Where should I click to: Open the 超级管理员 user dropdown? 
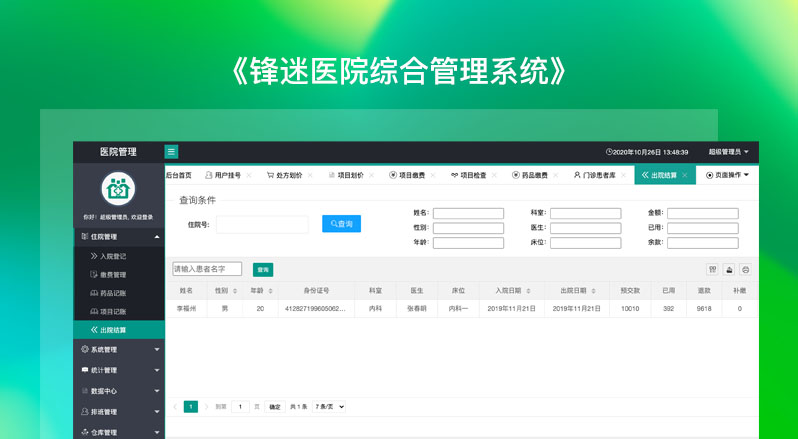[728, 152]
